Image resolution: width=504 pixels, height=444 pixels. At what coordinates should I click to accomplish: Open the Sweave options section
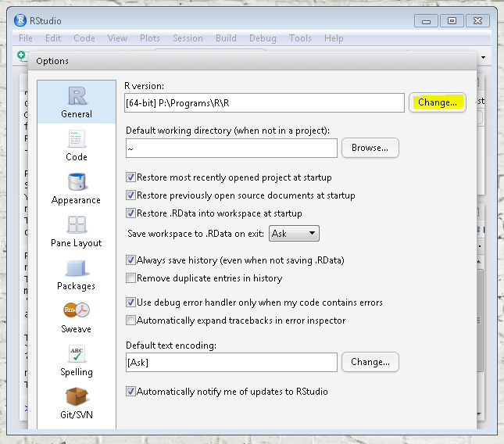pyautogui.click(x=77, y=317)
